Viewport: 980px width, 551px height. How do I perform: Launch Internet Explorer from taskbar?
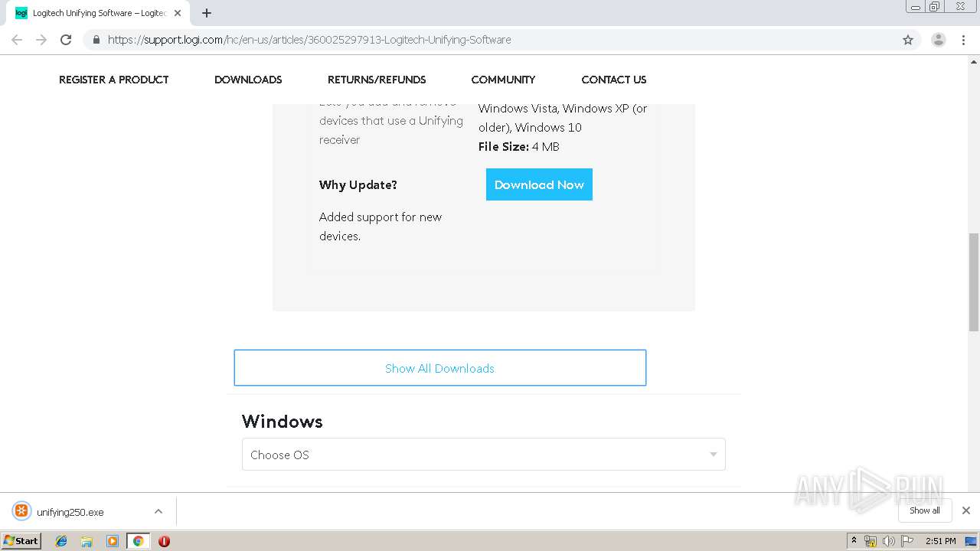[61, 541]
